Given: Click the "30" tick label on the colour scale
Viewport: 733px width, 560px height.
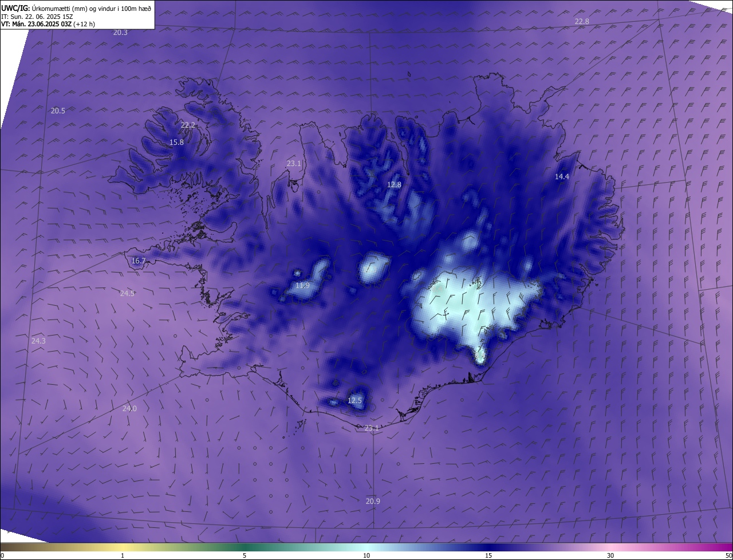Looking at the screenshot, I should point(610,555).
